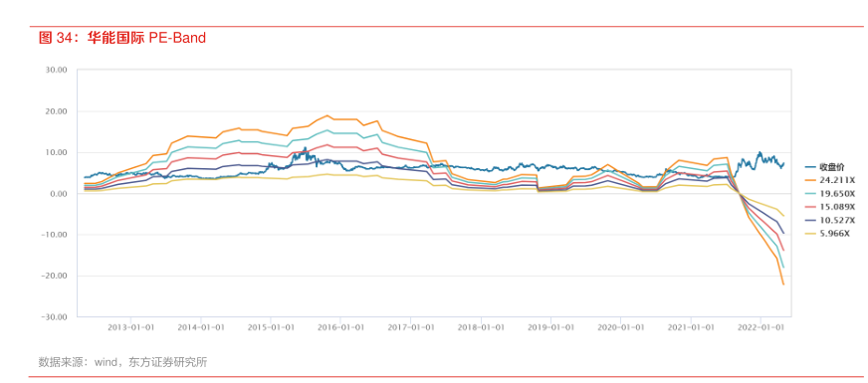Click the 30.00 y-axis label

(x=58, y=70)
